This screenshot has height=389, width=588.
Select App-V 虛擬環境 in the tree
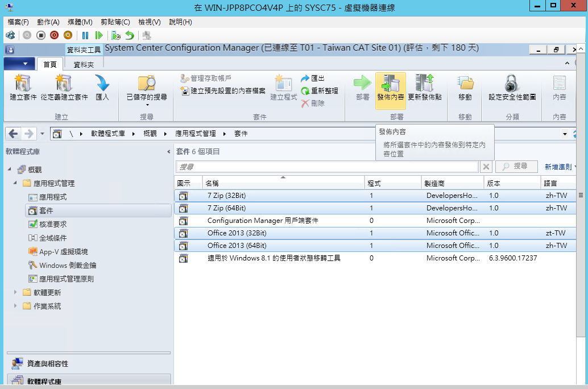[63, 252]
